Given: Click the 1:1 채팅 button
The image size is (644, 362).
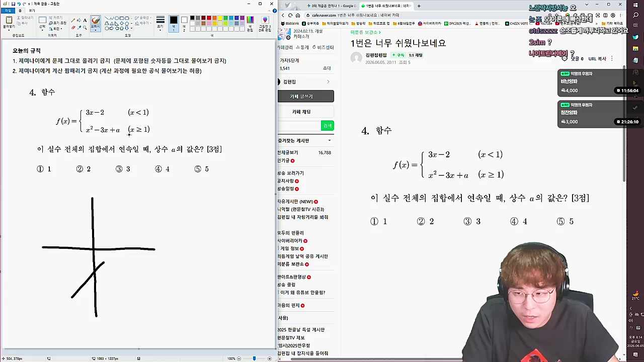Looking at the screenshot, I should [x=415, y=55].
